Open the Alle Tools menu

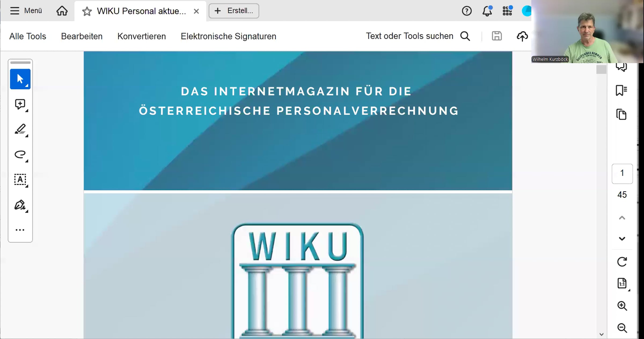28,36
